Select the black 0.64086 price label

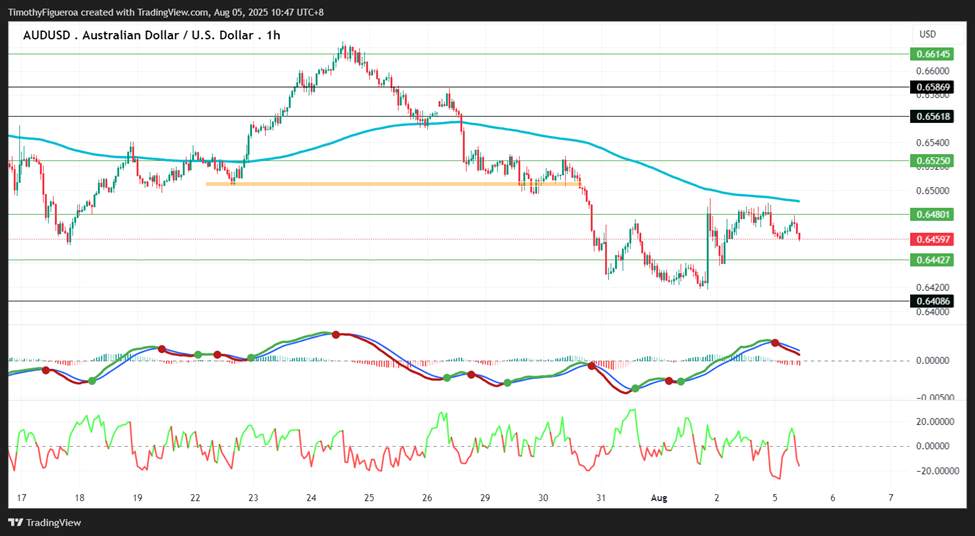[933, 302]
